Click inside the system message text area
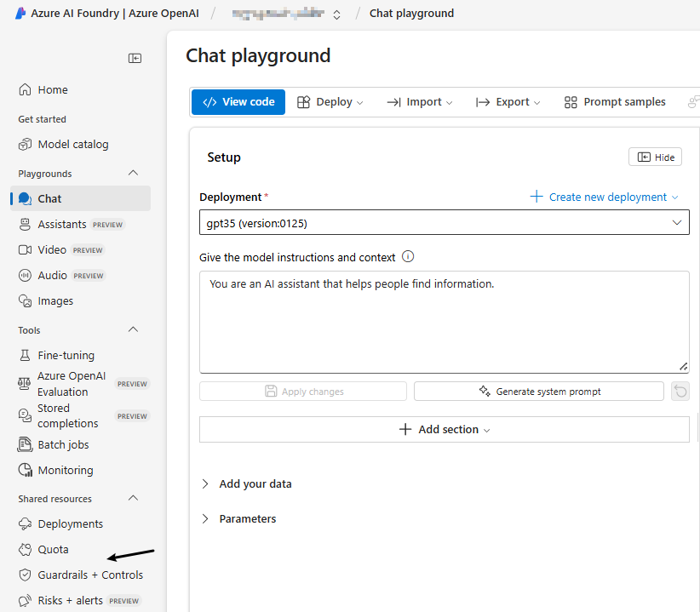Screen dimensions: 700x612 445,322
